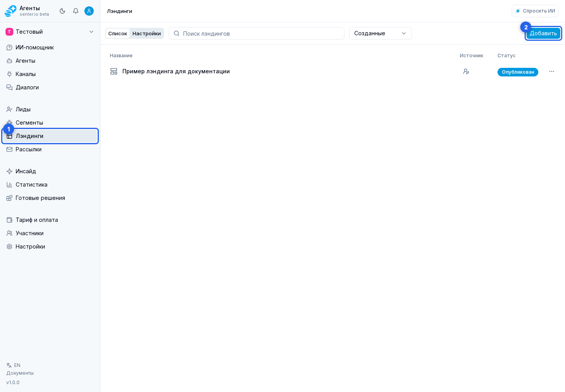Switch to the Список tab
The width and height of the screenshot is (565, 392).
(118, 33)
